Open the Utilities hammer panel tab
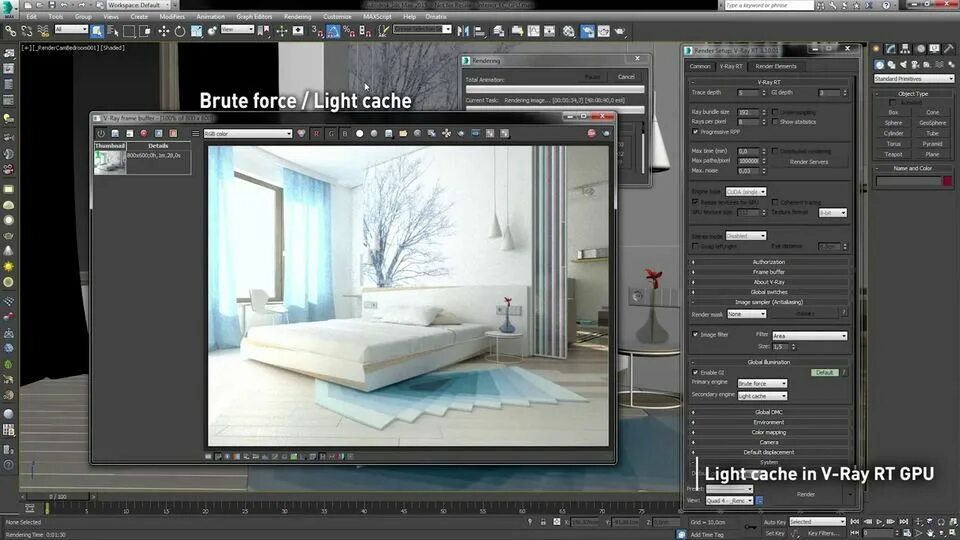The width and height of the screenshot is (960, 540). (x=948, y=48)
